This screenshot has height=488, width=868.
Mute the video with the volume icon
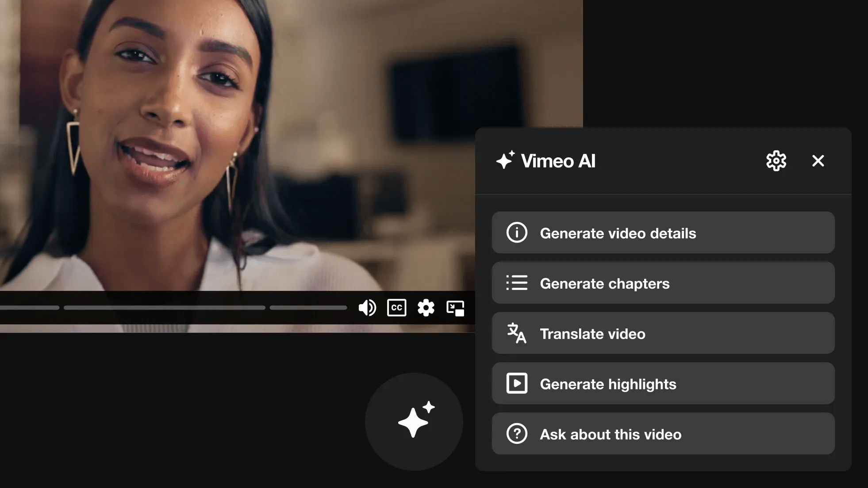click(x=367, y=308)
